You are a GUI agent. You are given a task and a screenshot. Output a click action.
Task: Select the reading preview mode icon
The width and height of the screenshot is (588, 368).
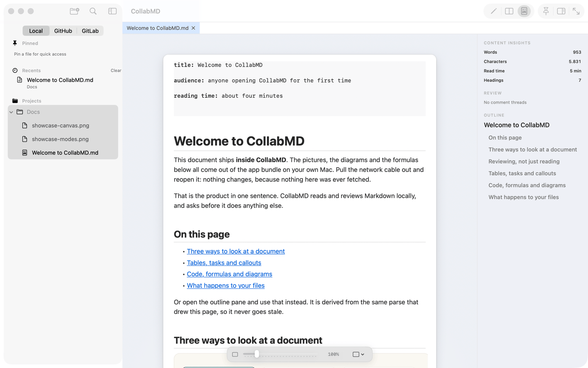coord(524,11)
